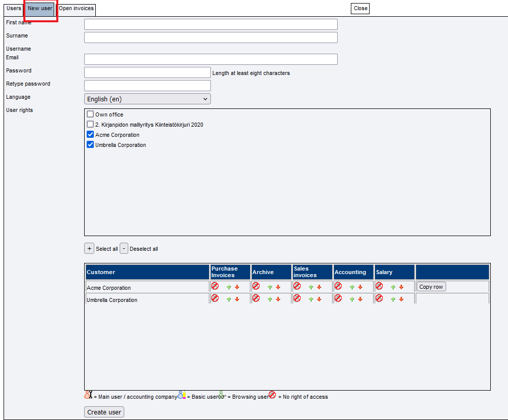The image size is (508, 420).
Task: Click the minus Deselect all button
Action: [124, 248]
